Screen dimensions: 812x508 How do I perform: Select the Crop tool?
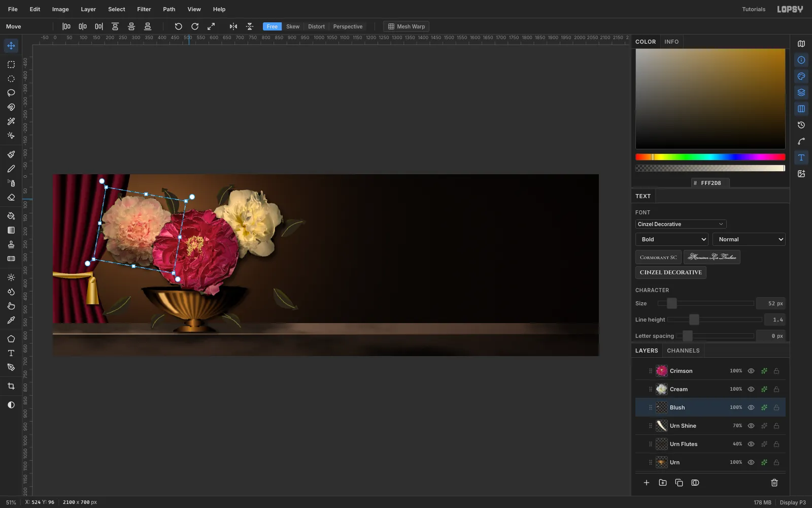point(11,386)
